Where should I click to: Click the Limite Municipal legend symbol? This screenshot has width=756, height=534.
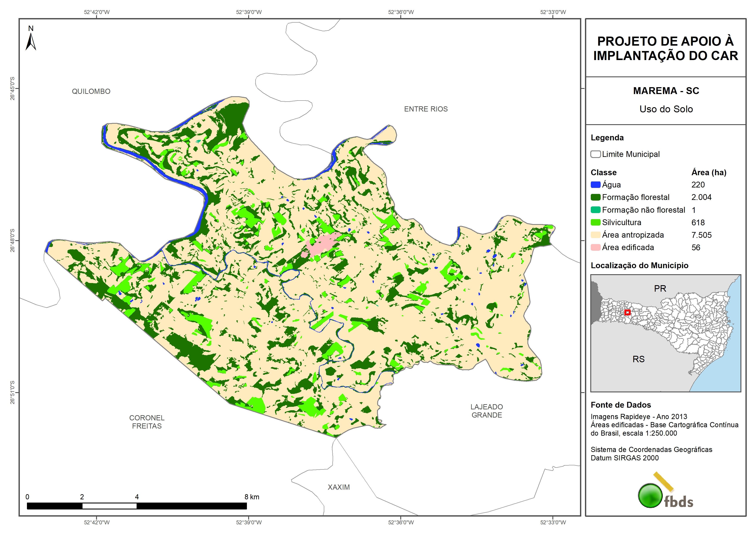click(x=595, y=154)
